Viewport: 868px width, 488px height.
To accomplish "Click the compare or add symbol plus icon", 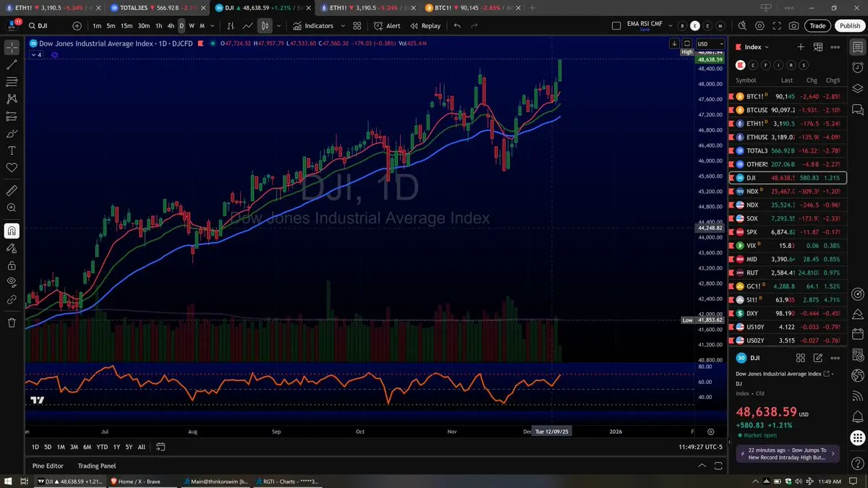I will tap(77, 25).
